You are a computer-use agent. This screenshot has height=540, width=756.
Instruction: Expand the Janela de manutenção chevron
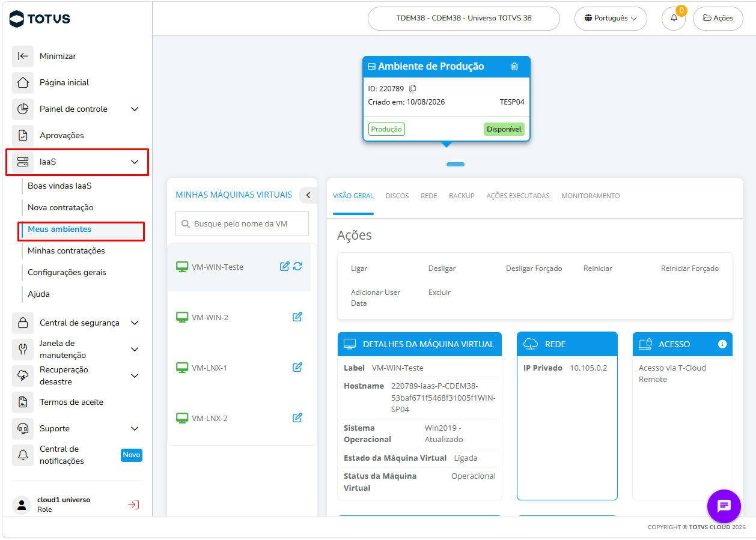tap(135, 349)
